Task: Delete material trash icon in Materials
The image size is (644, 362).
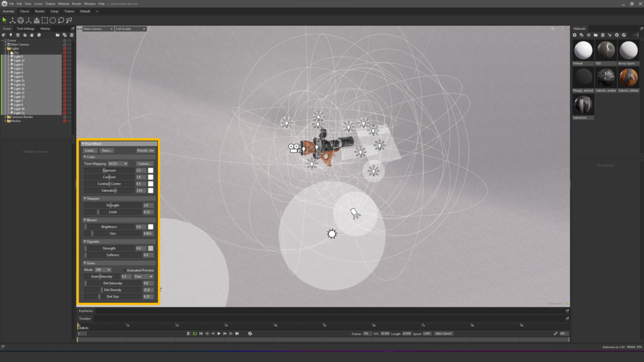Action: [x=602, y=35]
